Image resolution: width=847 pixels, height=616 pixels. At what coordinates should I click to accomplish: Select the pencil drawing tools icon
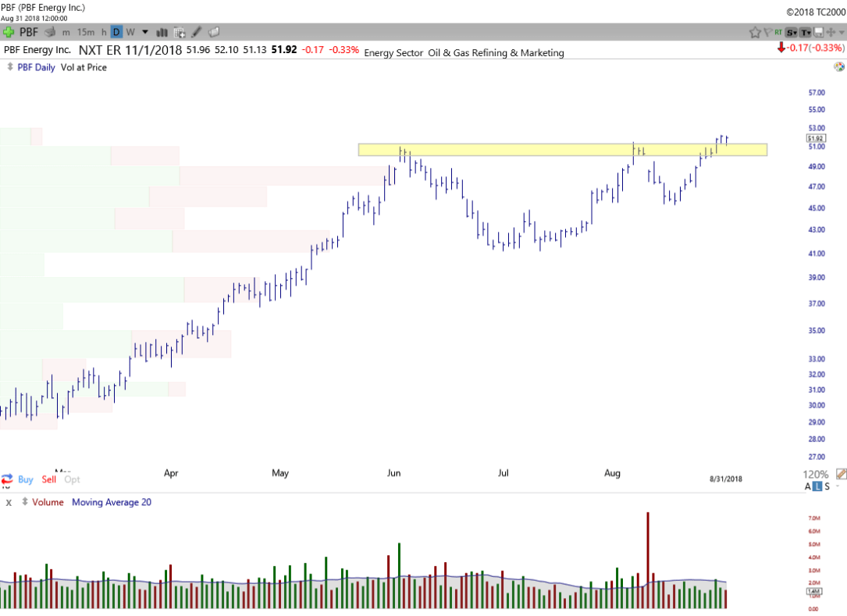(197, 32)
